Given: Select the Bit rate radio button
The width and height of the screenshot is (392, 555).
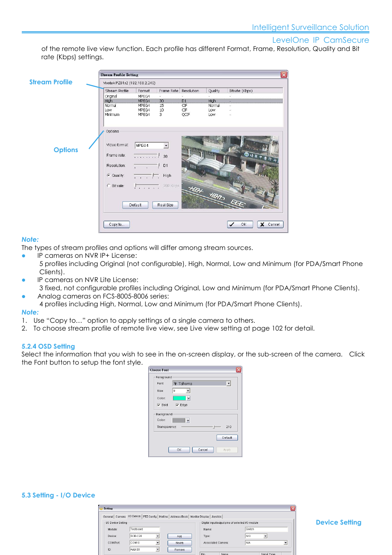Looking at the screenshot, I should pyautogui.click(x=108, y=186).
